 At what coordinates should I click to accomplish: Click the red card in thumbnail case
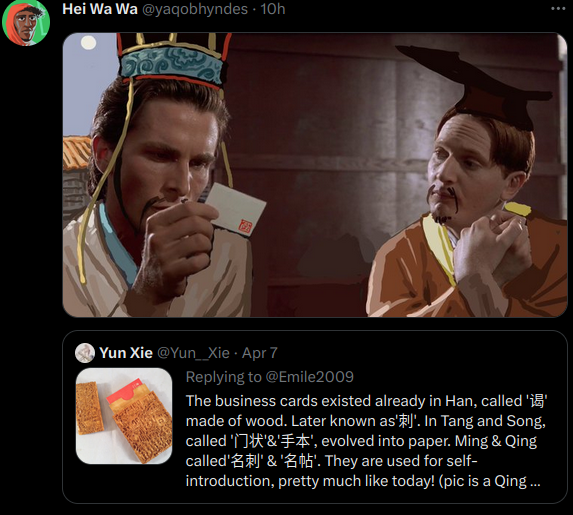[123, 391]
